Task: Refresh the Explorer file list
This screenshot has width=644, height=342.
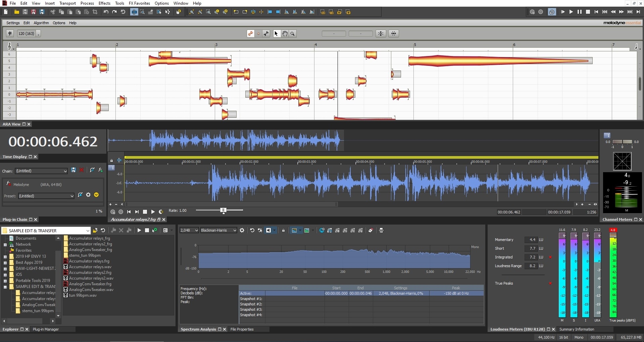Action: click(103, 230)
